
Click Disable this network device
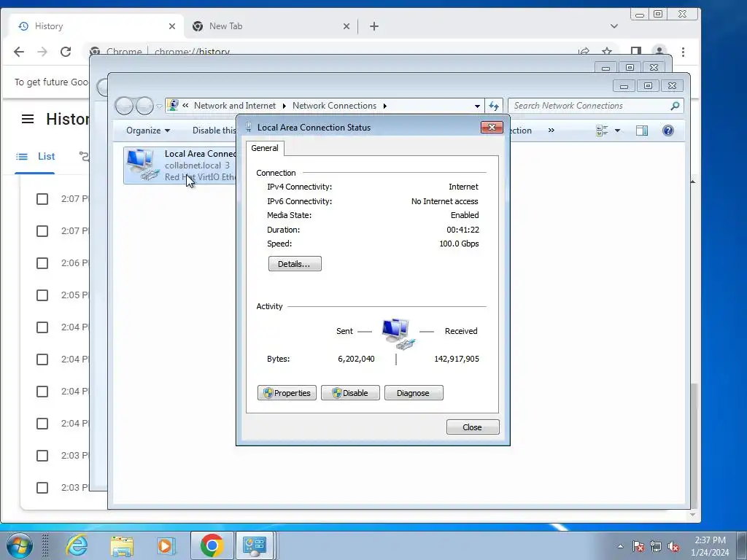pyautogui.click(x=214, y=131)
